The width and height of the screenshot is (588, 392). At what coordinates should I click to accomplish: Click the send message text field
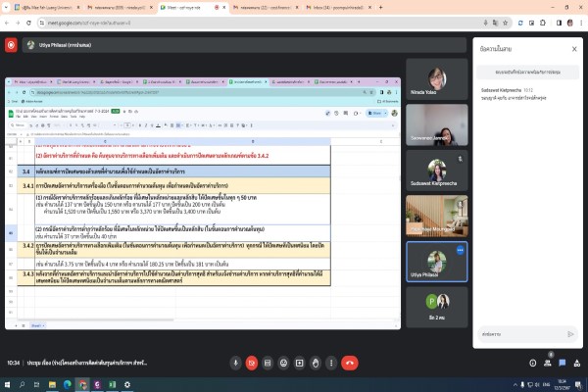point(521,334)
